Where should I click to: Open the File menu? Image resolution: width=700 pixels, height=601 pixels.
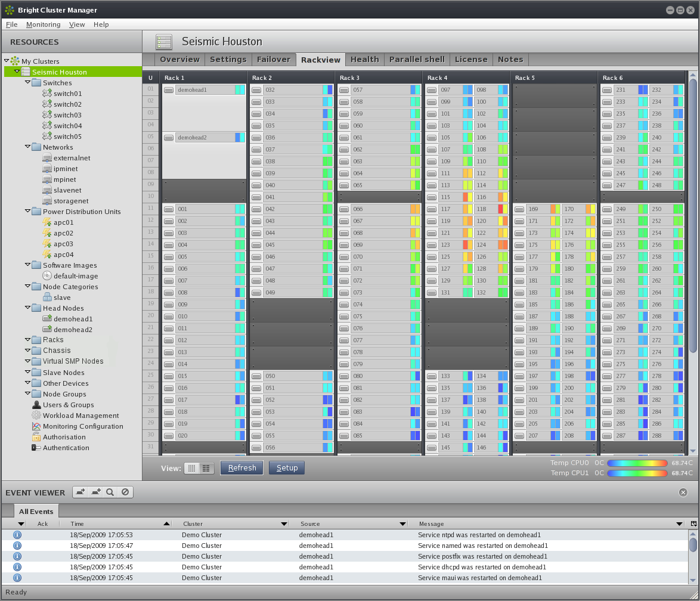(x=11, y=24)
